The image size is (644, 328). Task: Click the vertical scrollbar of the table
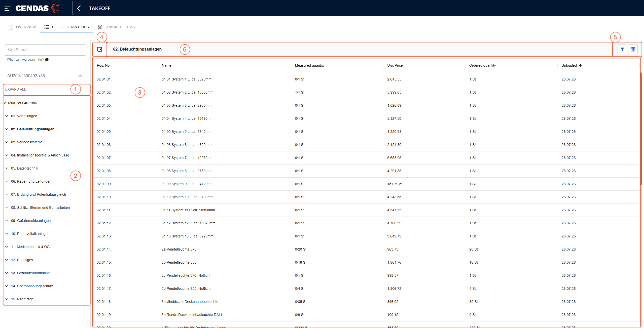coord(641,128)
